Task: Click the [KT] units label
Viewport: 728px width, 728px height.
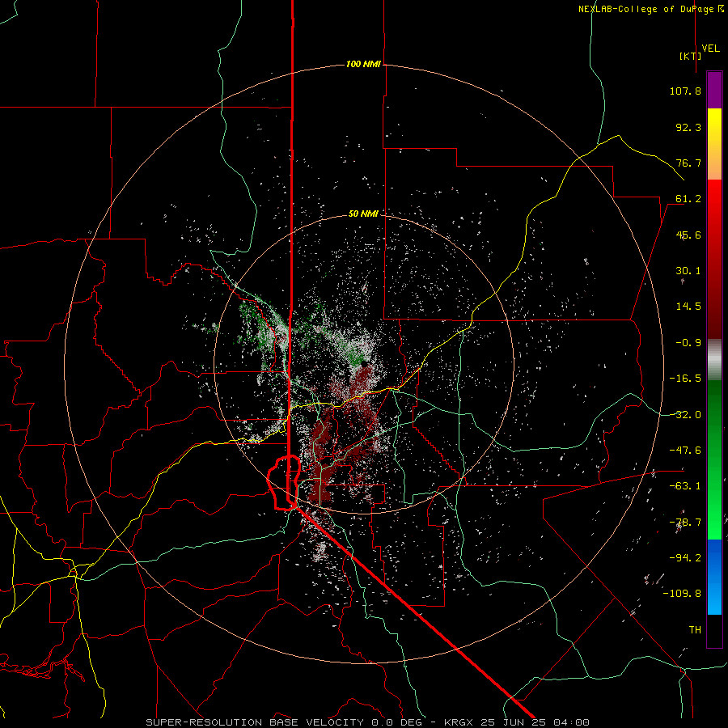Action: click(691, 56)
